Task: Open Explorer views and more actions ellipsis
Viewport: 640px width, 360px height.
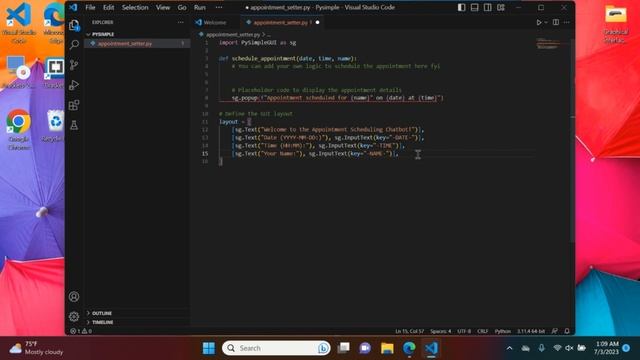Action: pos(181,22)
